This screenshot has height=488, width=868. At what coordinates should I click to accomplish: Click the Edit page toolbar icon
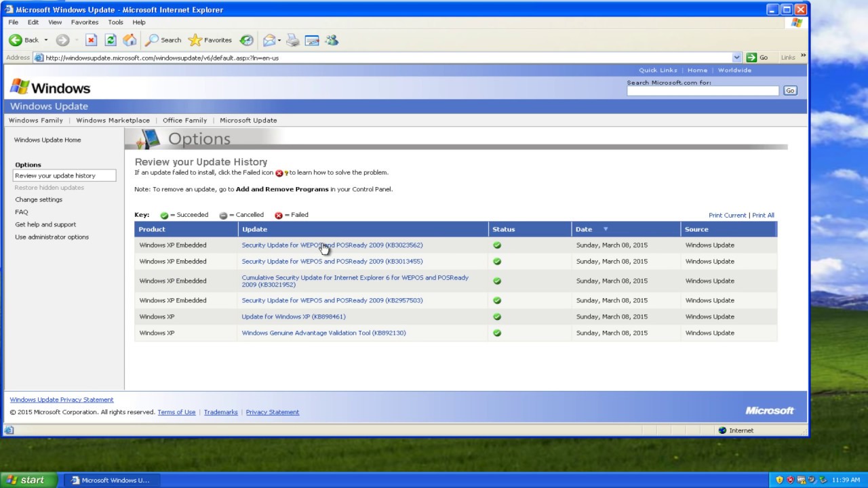[x=312, y=40]
